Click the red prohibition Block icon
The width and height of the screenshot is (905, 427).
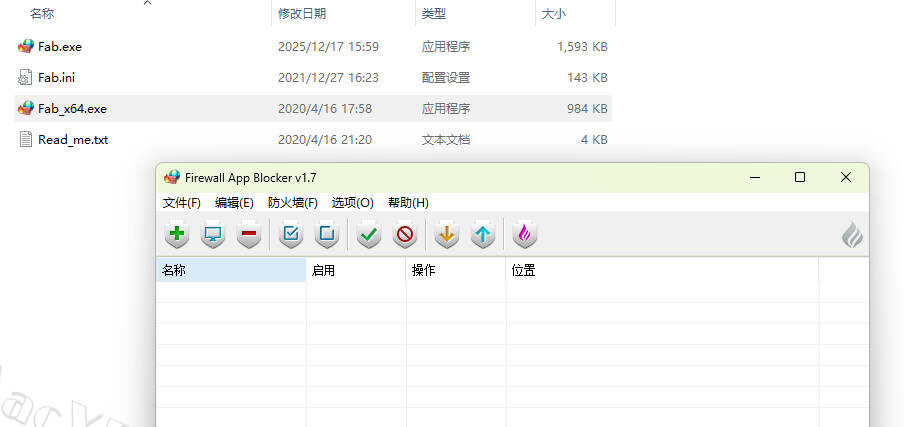click(x=405, y=235)
